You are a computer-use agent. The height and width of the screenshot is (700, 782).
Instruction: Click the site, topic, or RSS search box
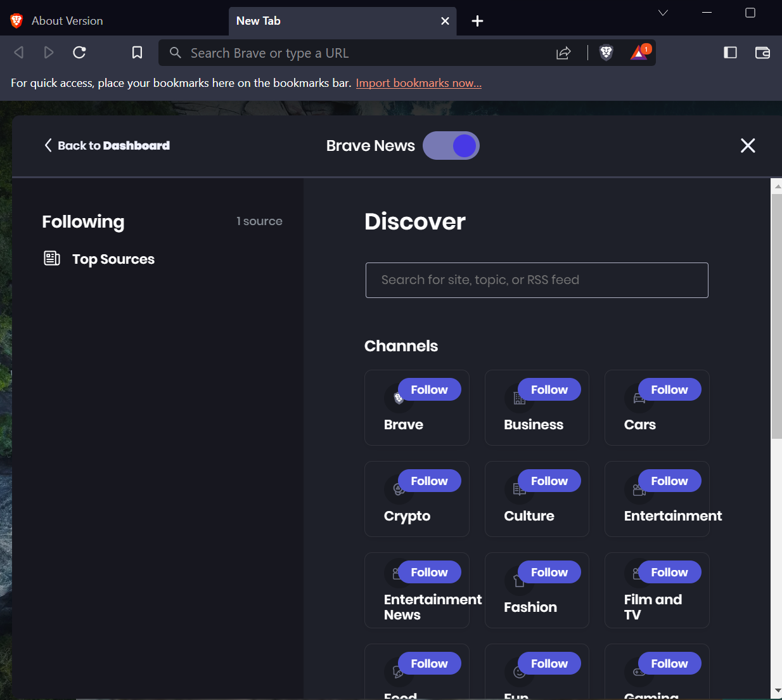pyautogui.click(x=537, y=280)
